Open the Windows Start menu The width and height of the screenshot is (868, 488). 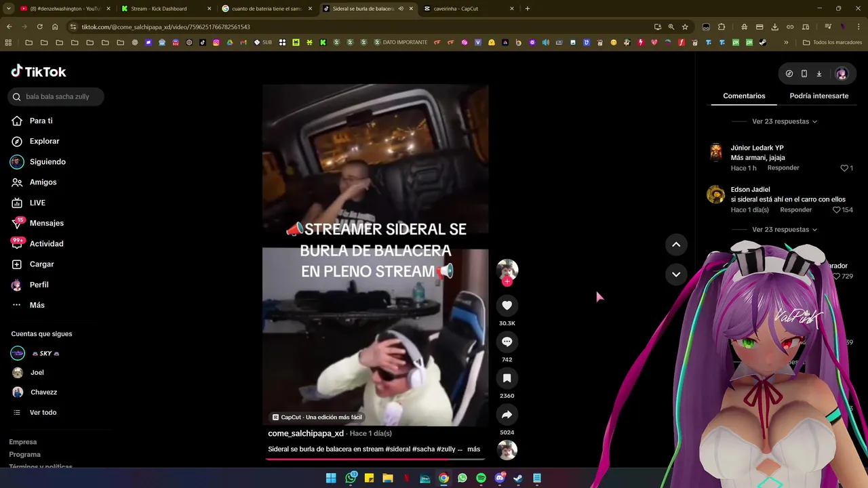click(331, 478)
